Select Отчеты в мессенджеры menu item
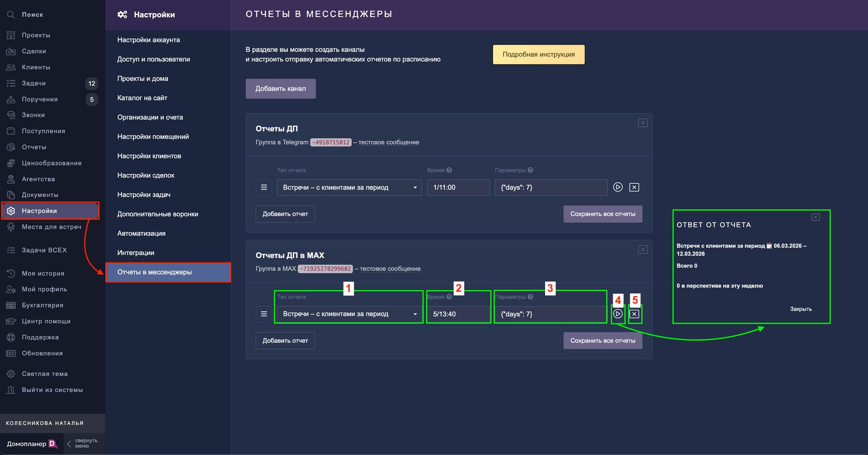Viewport: 868px width, 455px height. [168, 272]
